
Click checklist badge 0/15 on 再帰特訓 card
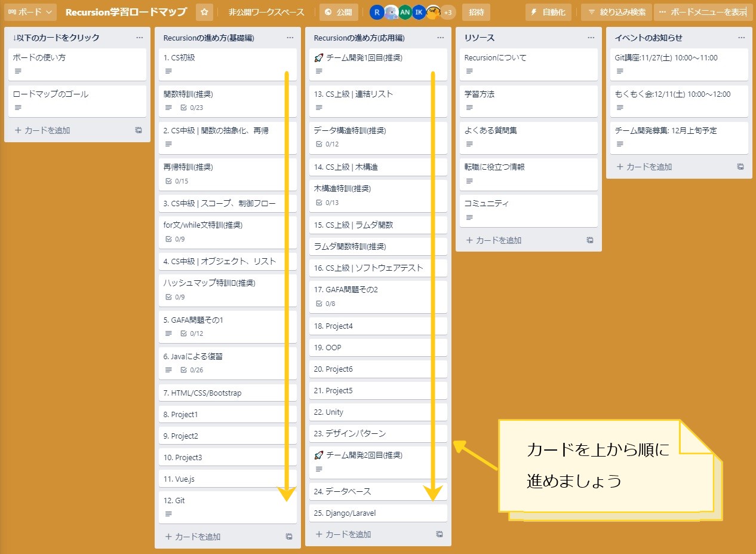[177, 181]
